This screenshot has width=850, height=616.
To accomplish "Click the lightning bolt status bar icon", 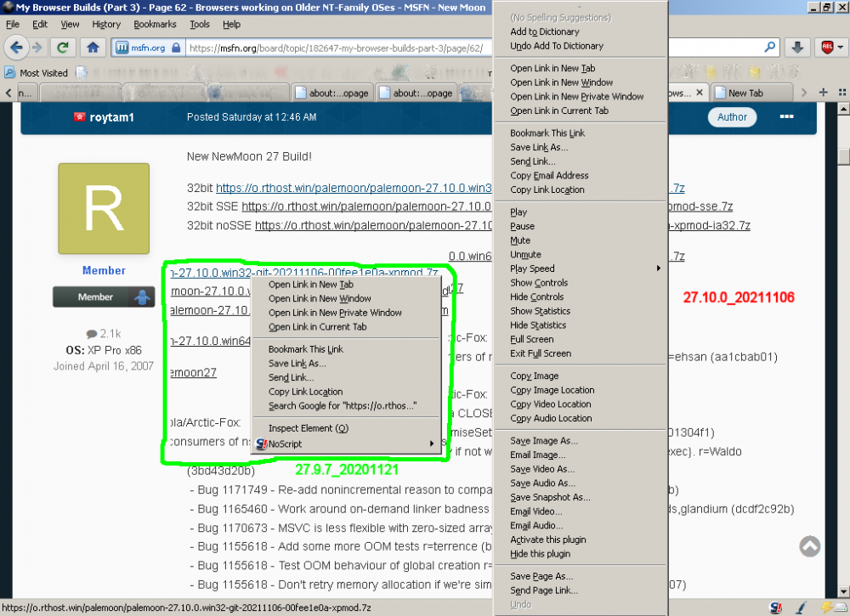I will [x=824, y=608].
